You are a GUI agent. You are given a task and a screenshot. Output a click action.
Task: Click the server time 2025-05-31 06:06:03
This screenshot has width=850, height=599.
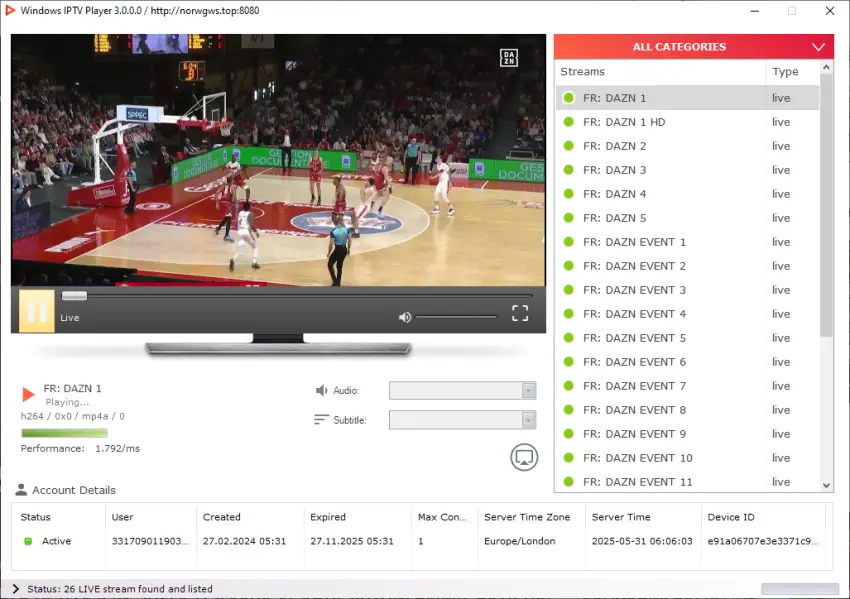click(x=642, y=541)
